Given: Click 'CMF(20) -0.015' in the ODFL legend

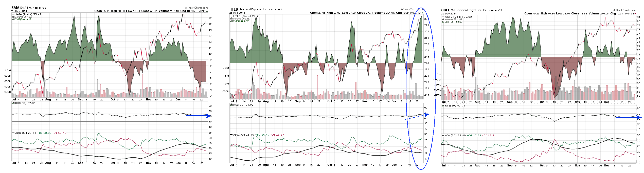Looking at the screenshot, I should (x=453, y=22).
